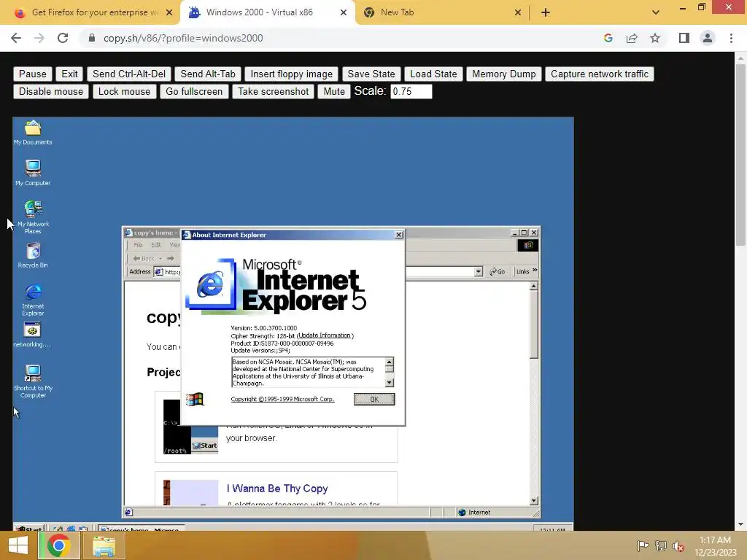The image size is (747, 560).
Task: Click the Go button in IE address bar
Action: (x=498, y=271)
